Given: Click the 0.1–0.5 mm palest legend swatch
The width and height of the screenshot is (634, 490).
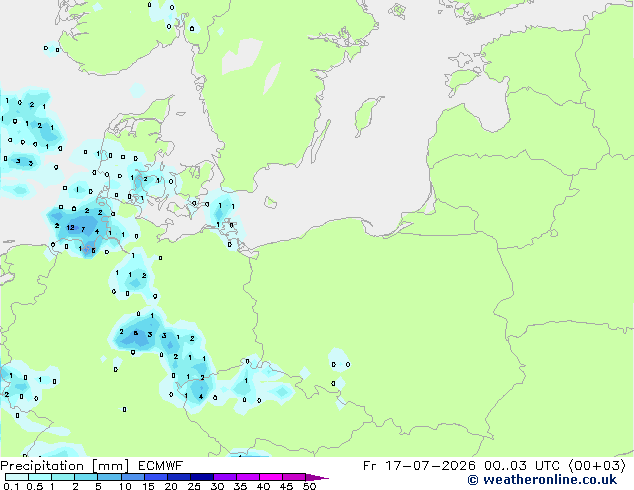Looking at the screenshot, I should 17,477.
